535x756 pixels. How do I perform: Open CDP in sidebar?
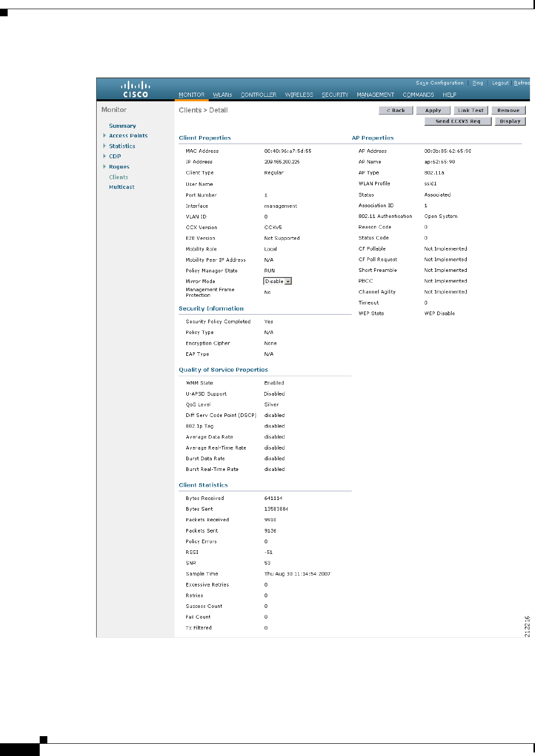115,156
